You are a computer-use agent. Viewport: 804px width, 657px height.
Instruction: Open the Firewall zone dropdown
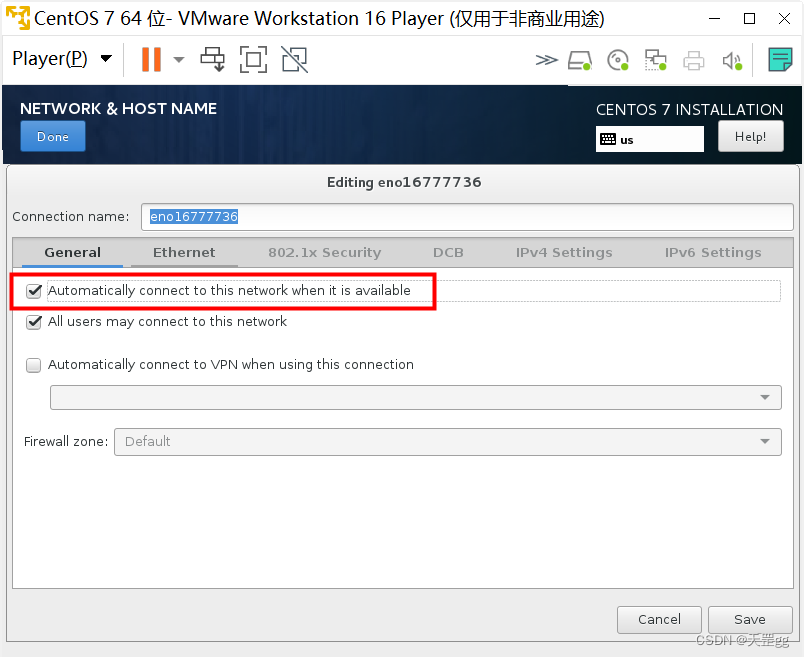click(448, 442)
